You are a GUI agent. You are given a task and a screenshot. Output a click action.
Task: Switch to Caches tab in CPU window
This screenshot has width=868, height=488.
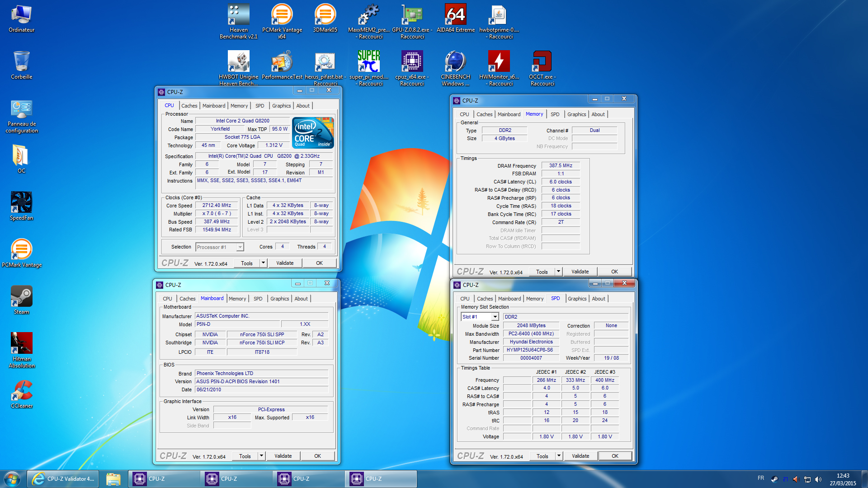pos(189,106)
